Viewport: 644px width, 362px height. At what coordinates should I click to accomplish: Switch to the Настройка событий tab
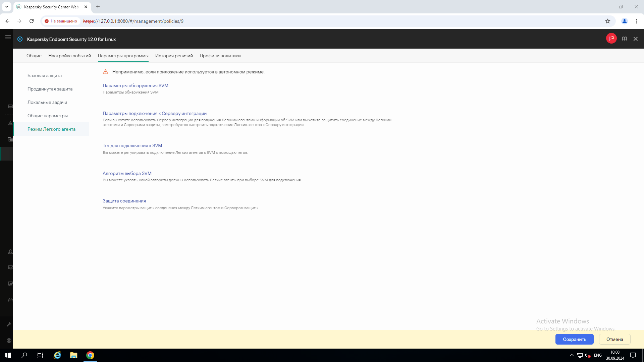(x=69, y=56)
